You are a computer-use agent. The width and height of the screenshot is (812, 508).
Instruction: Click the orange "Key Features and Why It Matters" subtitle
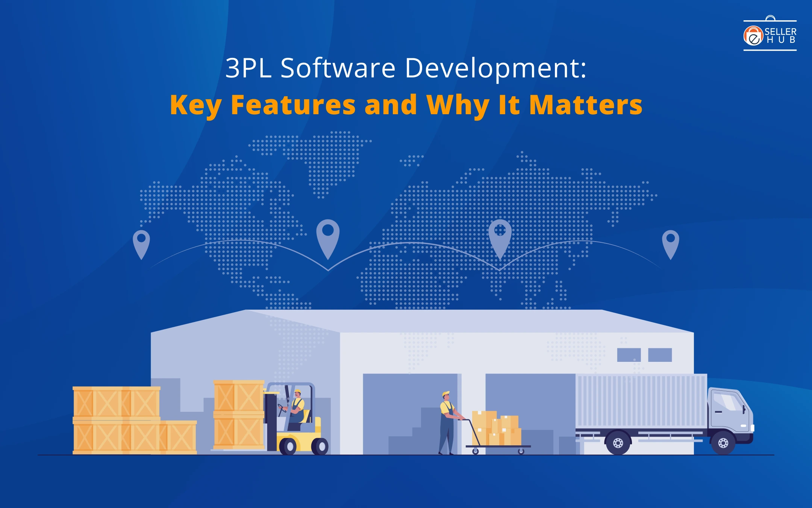coord(406,105)
